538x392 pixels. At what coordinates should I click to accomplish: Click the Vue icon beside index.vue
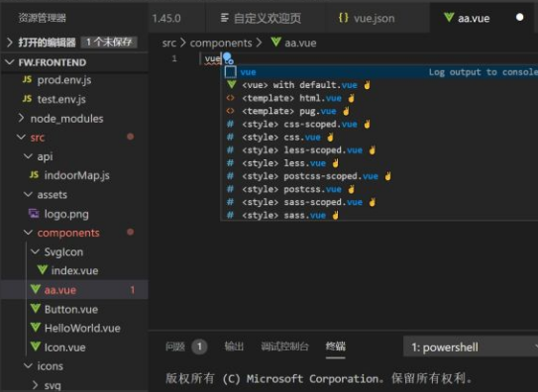[43, 270]
